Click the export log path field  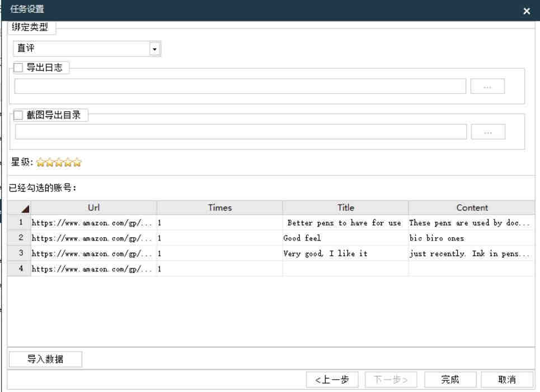(x=240, y=86)
